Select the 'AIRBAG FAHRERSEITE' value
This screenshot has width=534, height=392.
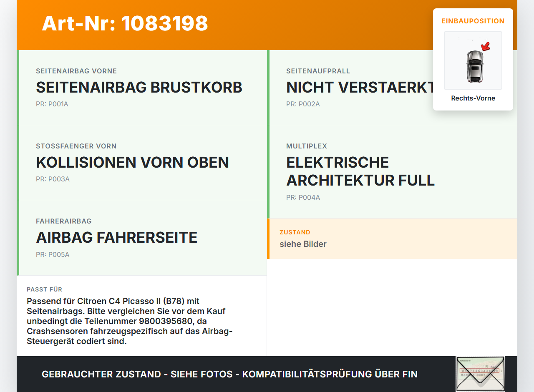point(117,238)
